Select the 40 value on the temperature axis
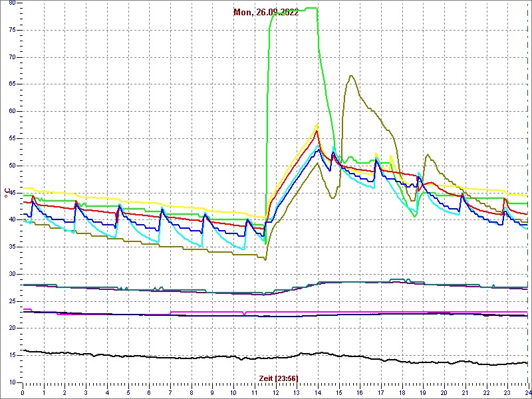The width and height of the screenshot is (532, 399). coord(11,220)
